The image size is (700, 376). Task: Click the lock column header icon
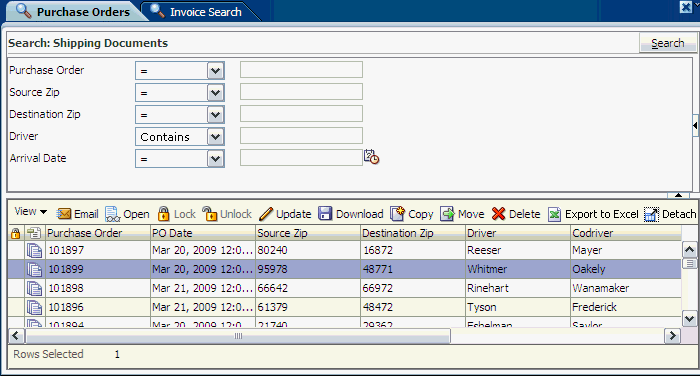coord(15,233)
